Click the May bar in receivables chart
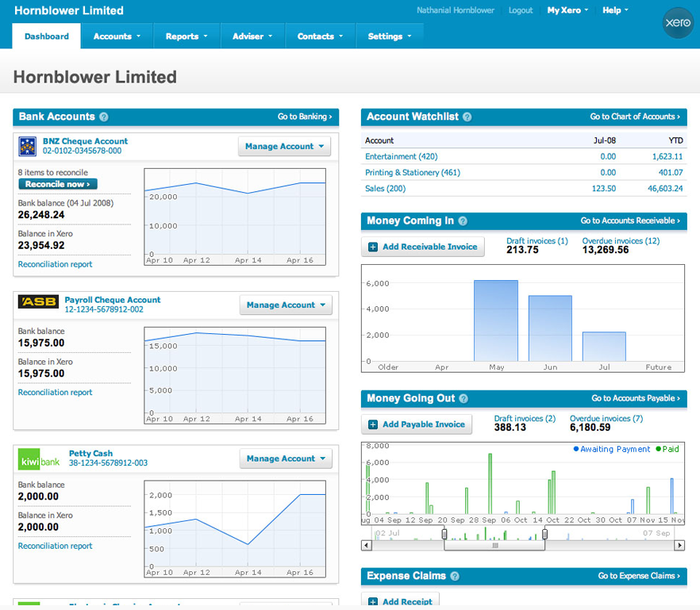Screen dimensions: 700x610 click(496, 320)
